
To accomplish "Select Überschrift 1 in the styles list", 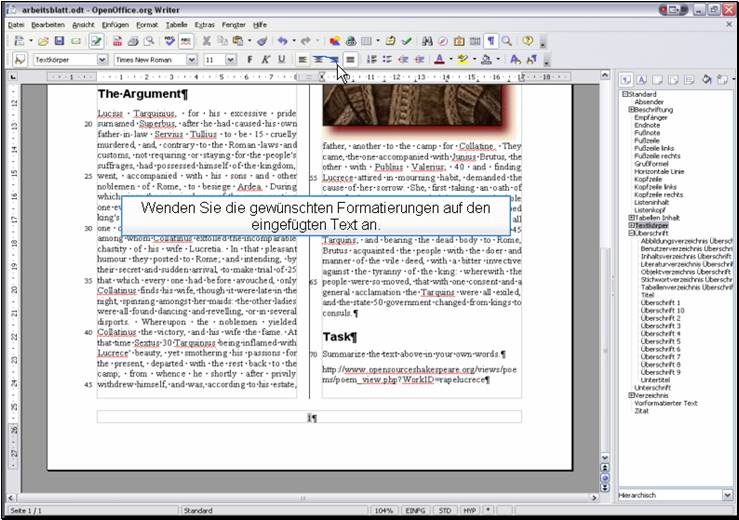I will (660, 302).
